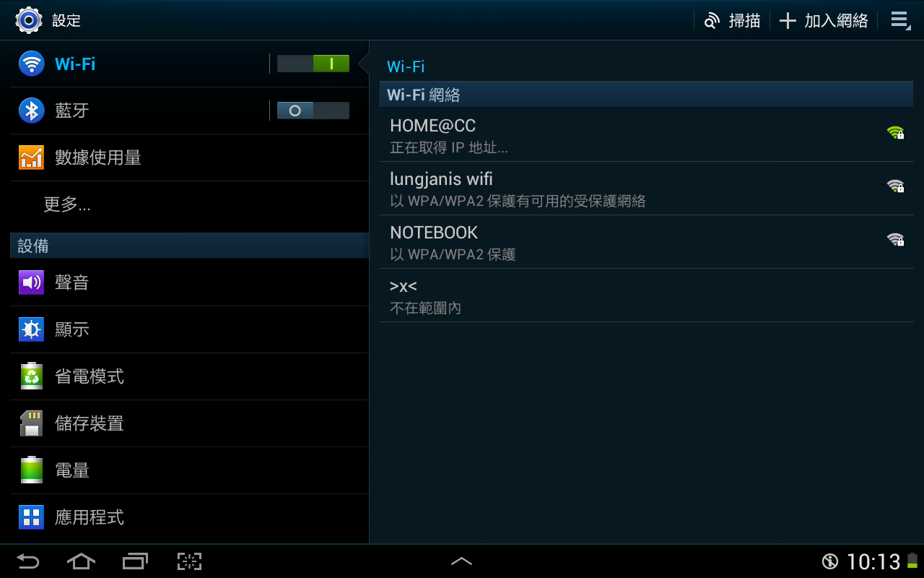Open the 應用程式 applications icon
924x578 pixels.
(32, 517)
